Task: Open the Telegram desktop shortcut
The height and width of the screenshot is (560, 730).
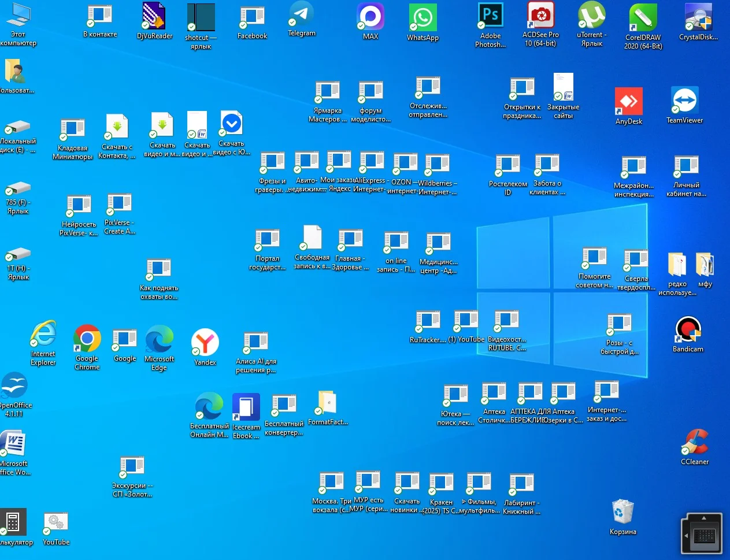Action: tap(301, 14)
